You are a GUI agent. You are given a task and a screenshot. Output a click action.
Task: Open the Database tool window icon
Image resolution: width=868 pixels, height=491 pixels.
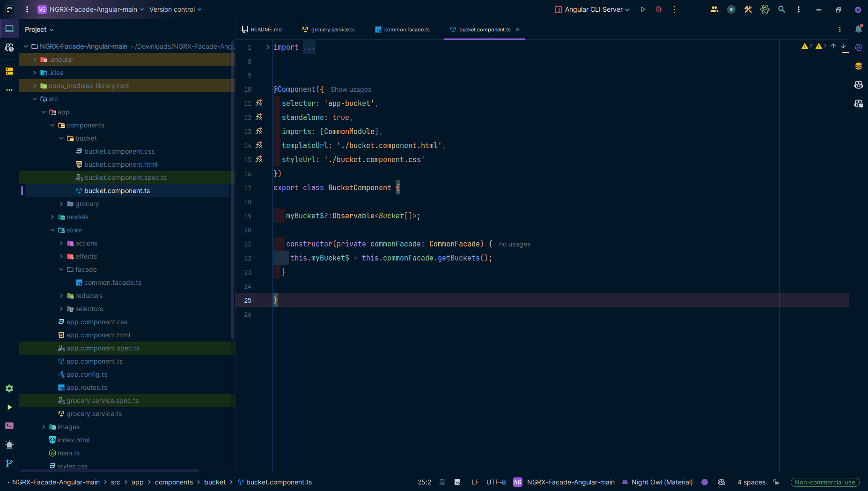pyautogui.click(x=859, y=66)
